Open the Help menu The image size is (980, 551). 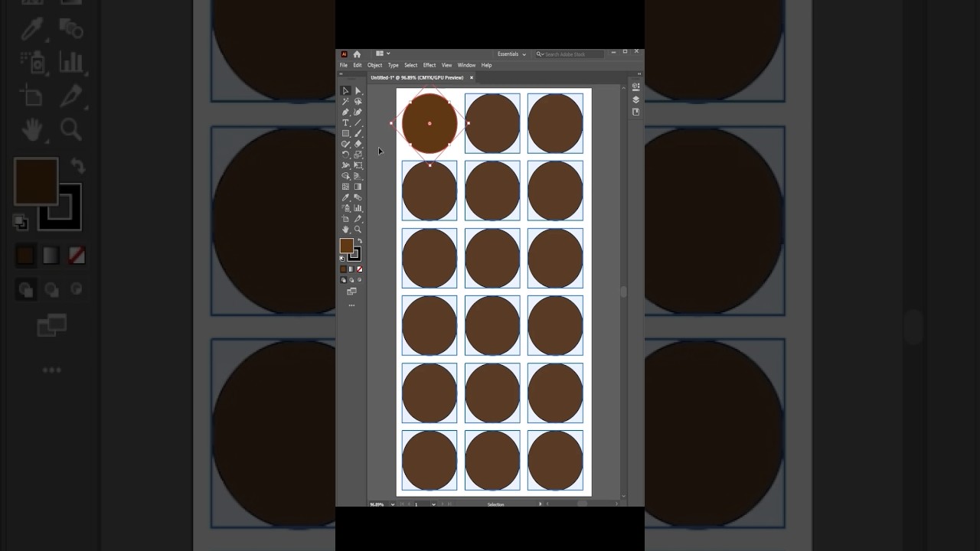pyautogui.click(x=486, y=65)
